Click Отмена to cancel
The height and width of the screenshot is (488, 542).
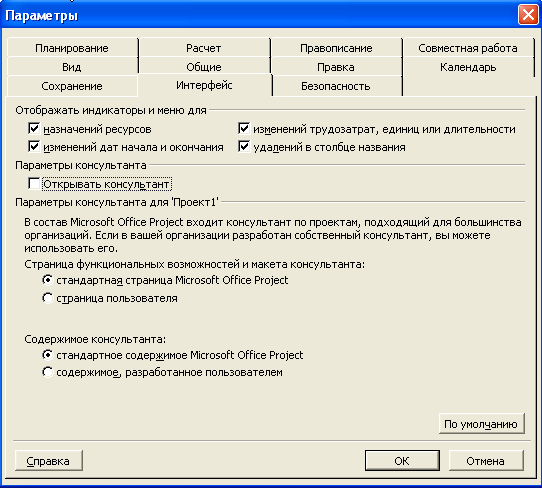(x=486, y=461)
